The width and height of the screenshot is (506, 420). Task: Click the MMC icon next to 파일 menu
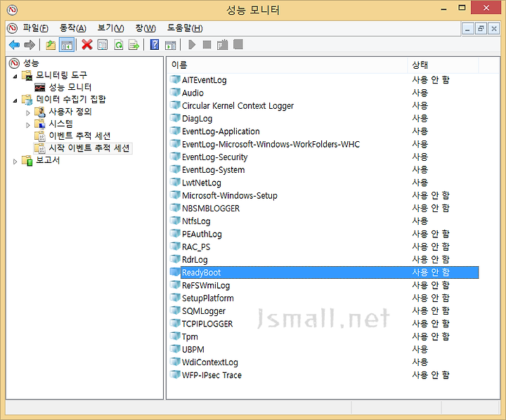pyautogui.click(x=12, y=28)
